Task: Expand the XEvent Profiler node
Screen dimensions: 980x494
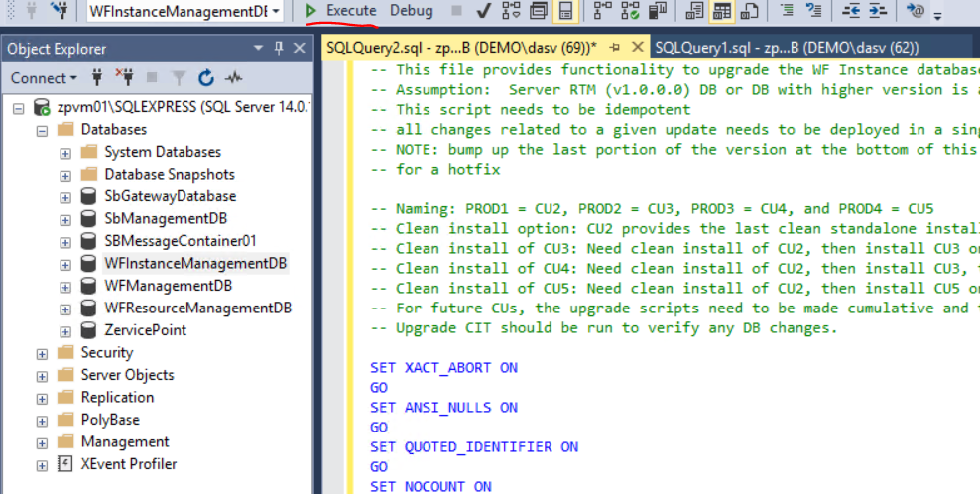Action: coord(42,465)
